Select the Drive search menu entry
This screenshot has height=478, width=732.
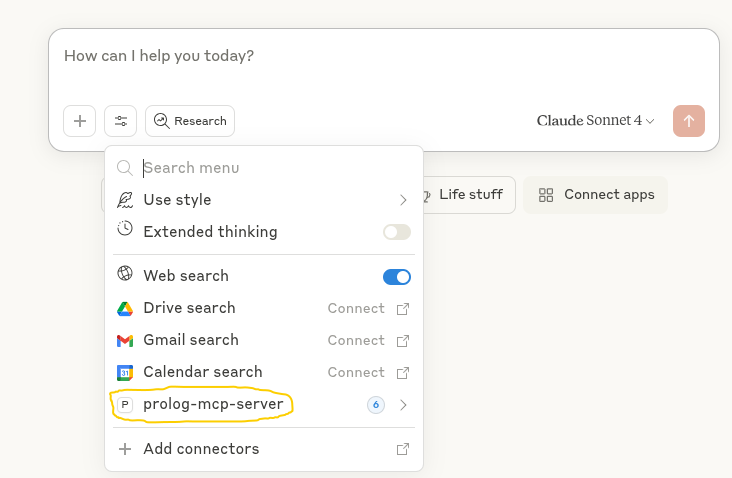[264, 308]
